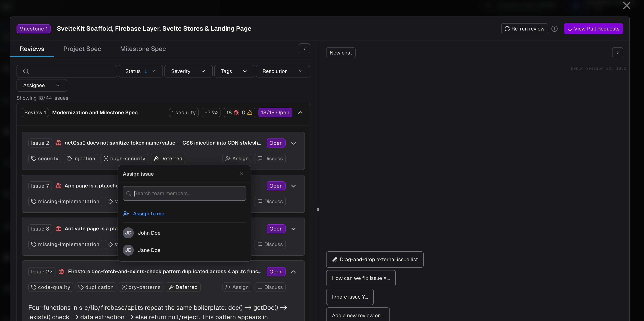Expand Issue 7 details
The width and height of the screenshot is (644, 321).
293,186
